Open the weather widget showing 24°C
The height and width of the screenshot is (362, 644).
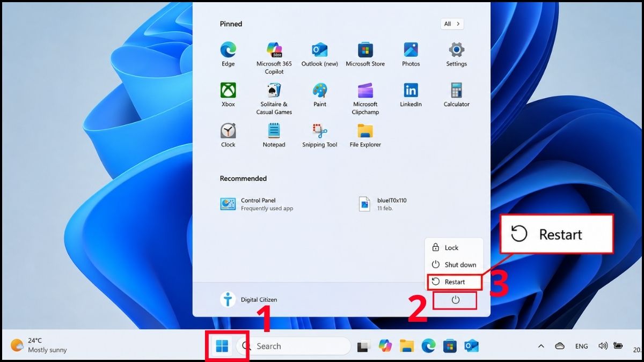(39, 345)
